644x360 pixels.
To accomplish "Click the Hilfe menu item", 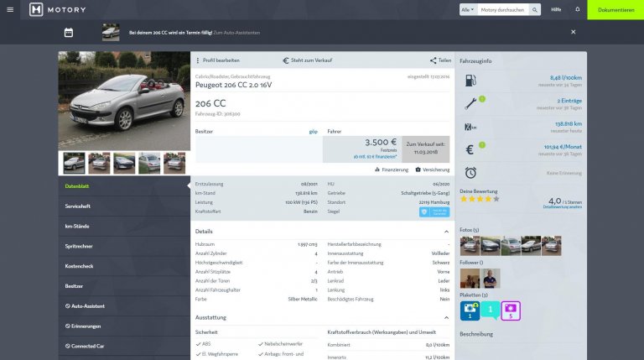I will pyautogui.click(x=556, y=9).
